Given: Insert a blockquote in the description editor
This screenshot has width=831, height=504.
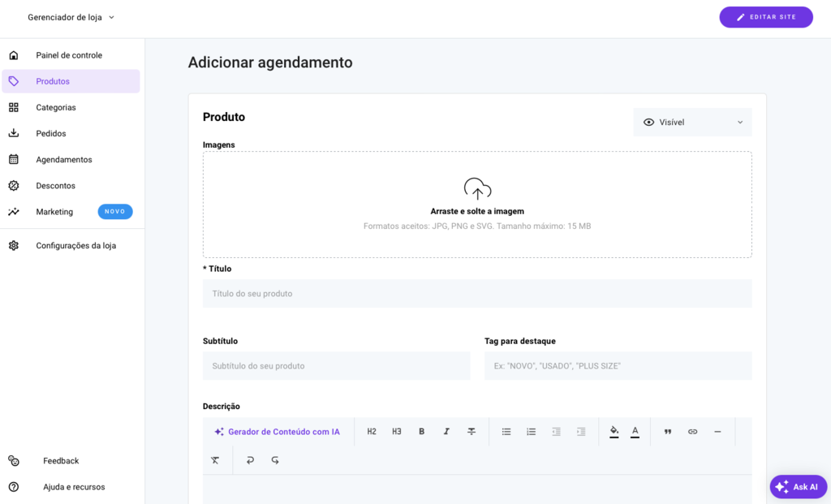Looking at the screenshot, I should pyautogui.click(x=668, y=431).
